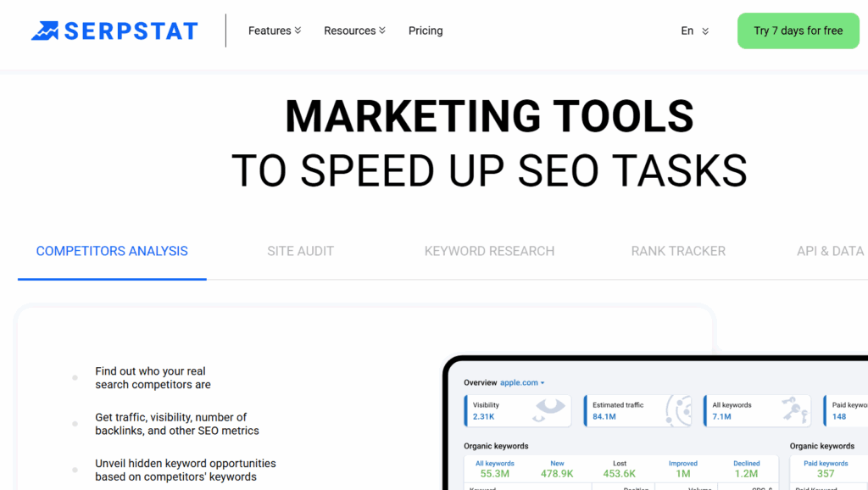Show the API & Data tab
This screenshot has height=490, width=868.
point(830,251)
